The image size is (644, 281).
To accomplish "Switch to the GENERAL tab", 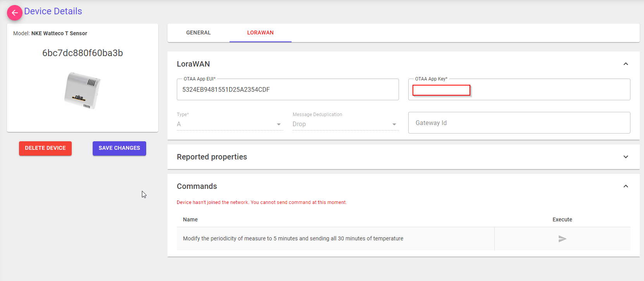I will tap(199, 33).
